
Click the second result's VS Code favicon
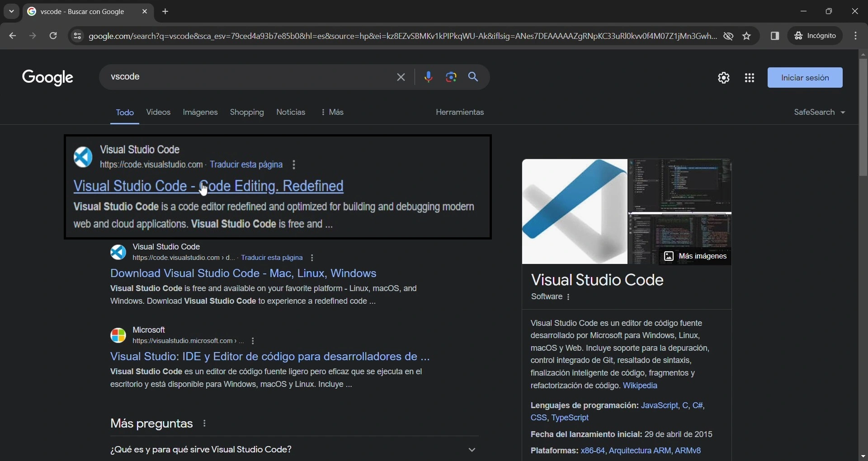click(118, 252)
